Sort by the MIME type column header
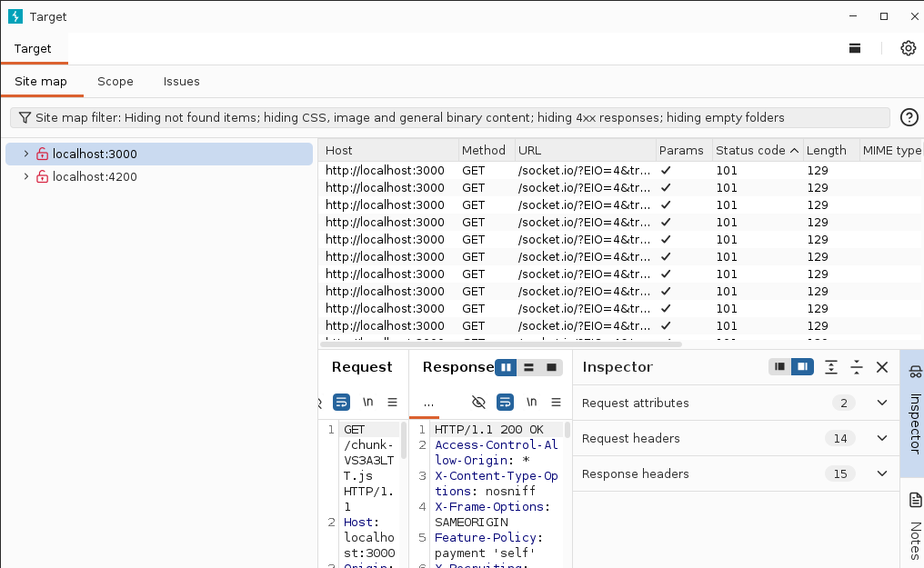This screenshot has width=924, height=568. tap(891, 151)
